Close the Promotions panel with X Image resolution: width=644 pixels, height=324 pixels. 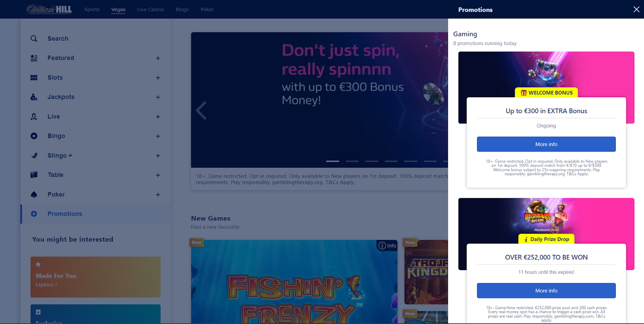pos(636,9)
